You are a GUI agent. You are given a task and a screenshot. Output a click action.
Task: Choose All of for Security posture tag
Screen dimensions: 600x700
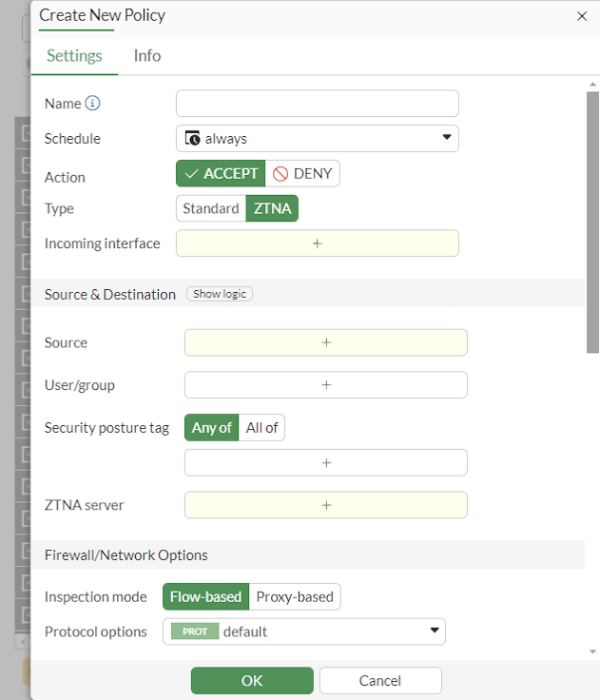261,428
